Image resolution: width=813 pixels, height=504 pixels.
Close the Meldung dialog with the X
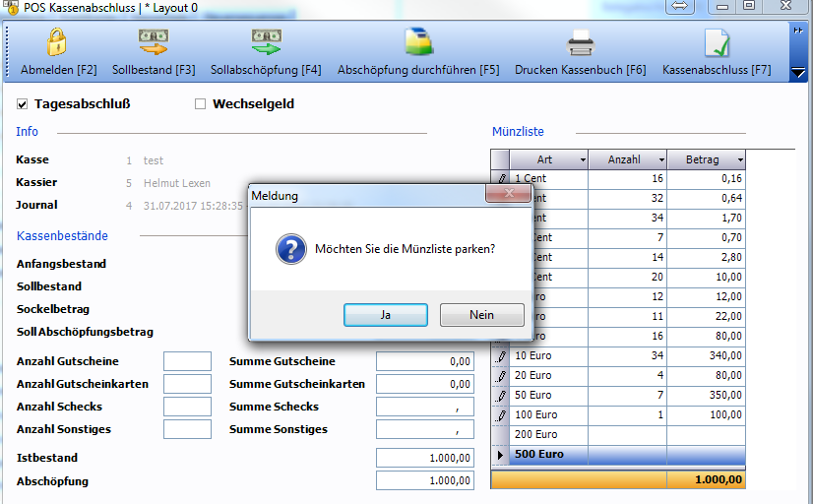[x=509, y=195]
